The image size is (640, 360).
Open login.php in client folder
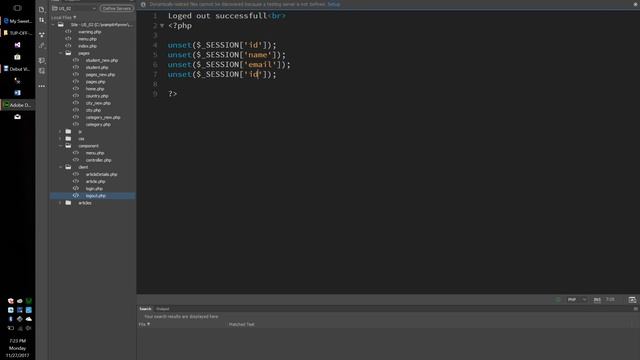click(94, 189)
